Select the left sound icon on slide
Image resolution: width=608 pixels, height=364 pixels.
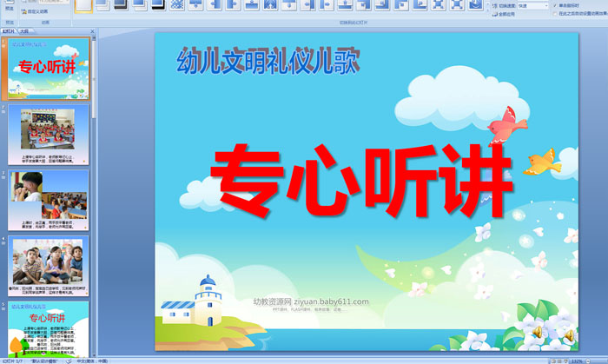[538, 332]
